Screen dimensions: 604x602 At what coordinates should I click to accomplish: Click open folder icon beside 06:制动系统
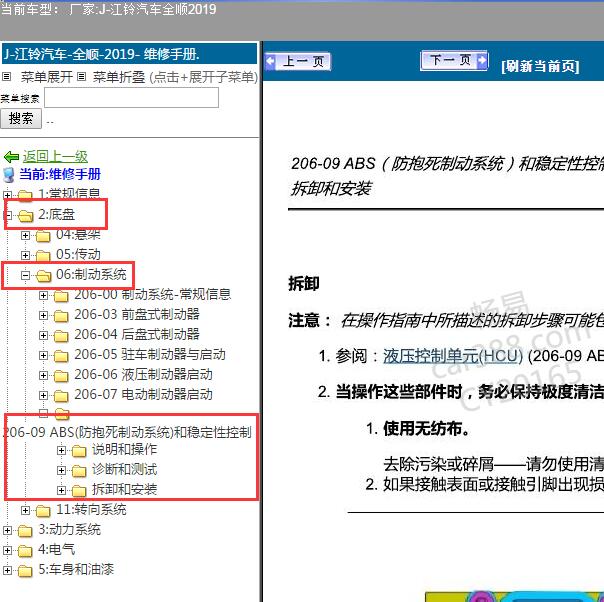coord(44,275)
